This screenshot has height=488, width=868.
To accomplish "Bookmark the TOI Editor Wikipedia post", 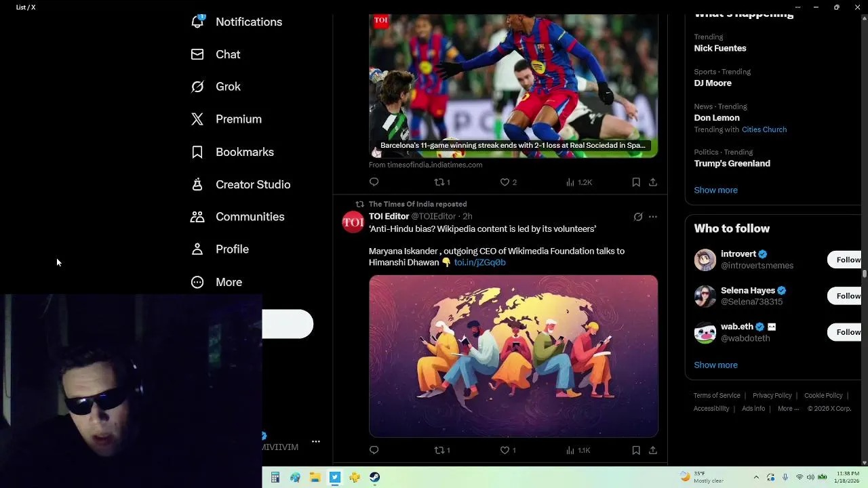I will coord(636,450).
